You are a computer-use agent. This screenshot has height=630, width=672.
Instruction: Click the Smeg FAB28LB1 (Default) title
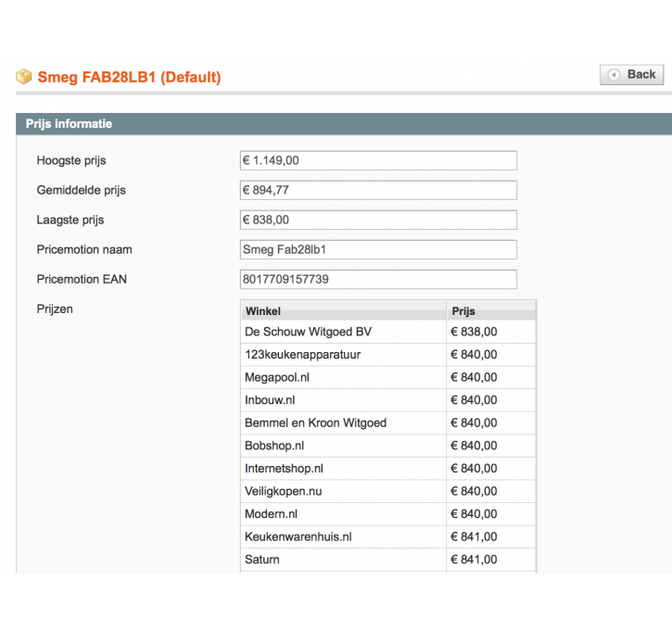pos(129,77)
